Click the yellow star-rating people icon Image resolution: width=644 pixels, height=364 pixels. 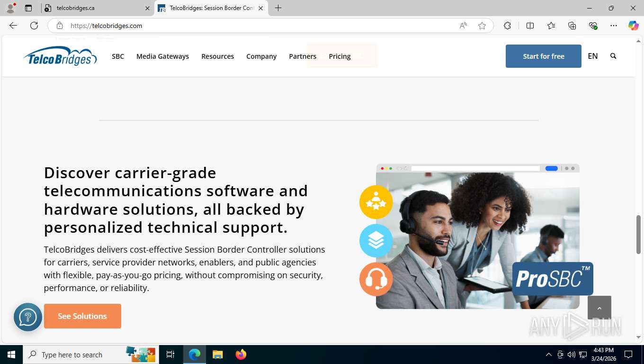tap(376, 202)
